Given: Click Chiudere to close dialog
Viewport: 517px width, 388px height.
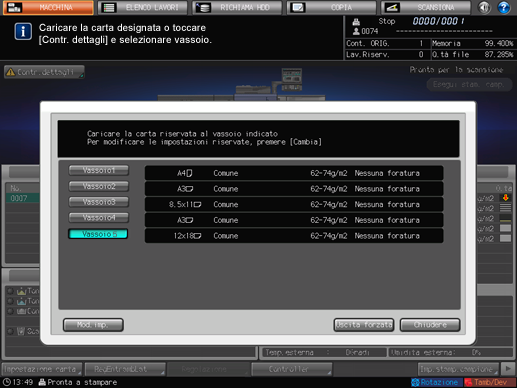Looking at the screenshot, I should coord(430,325).
